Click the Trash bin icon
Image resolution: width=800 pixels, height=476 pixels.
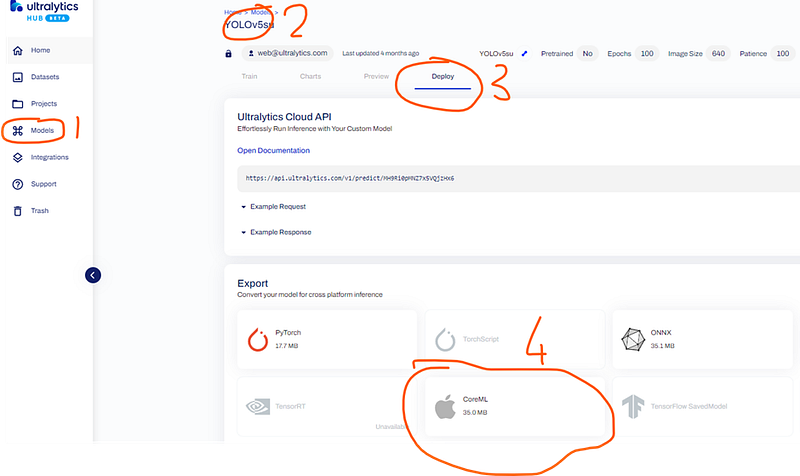click(18, 211)
